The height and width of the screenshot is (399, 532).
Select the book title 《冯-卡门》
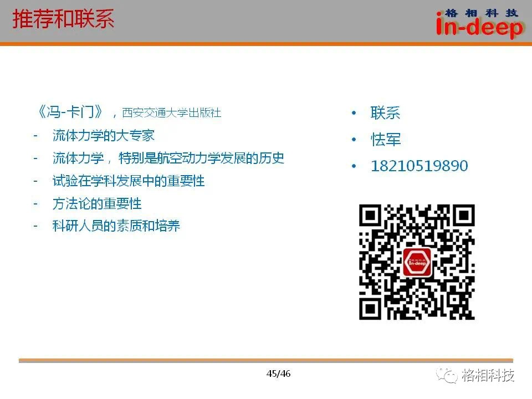(x=70, y=111)
